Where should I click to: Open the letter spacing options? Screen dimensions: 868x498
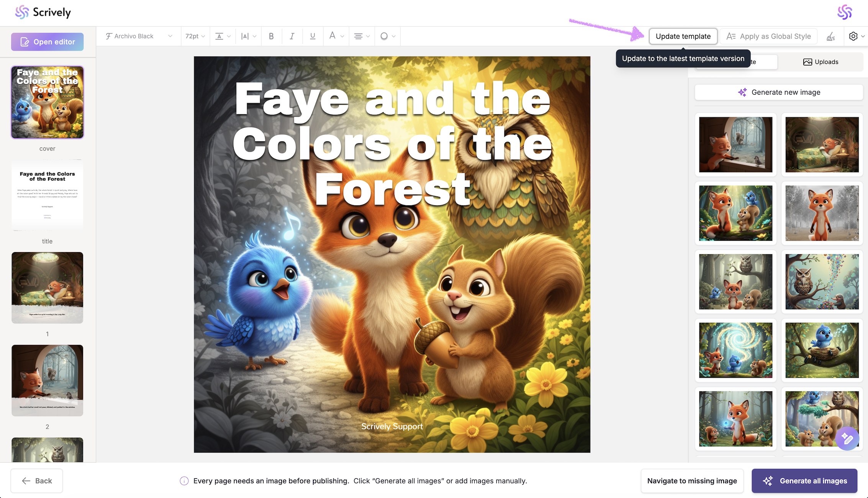(x=248, y=36)
